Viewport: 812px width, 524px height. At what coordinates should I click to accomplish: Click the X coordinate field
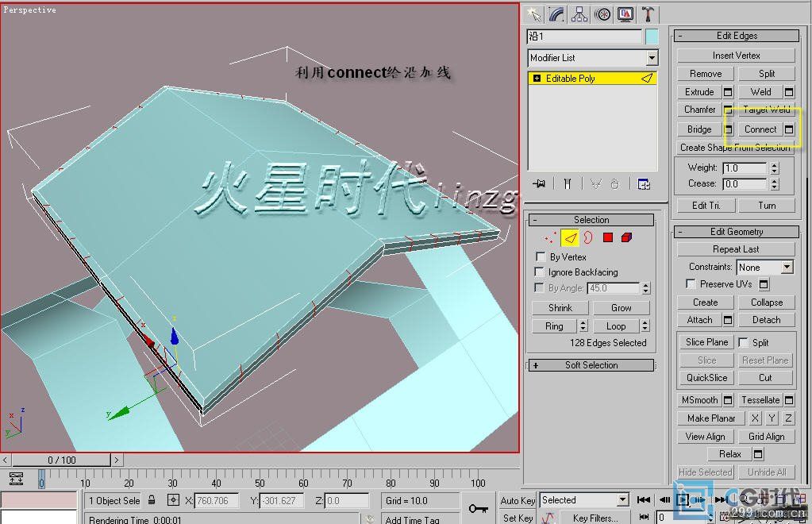[217, 501]
